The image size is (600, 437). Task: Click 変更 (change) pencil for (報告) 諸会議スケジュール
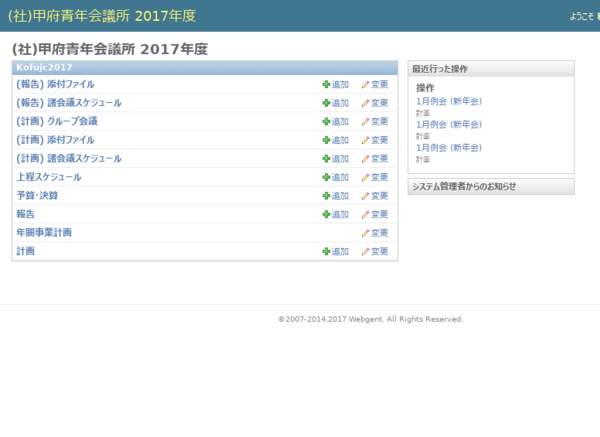tap(374, 103)
